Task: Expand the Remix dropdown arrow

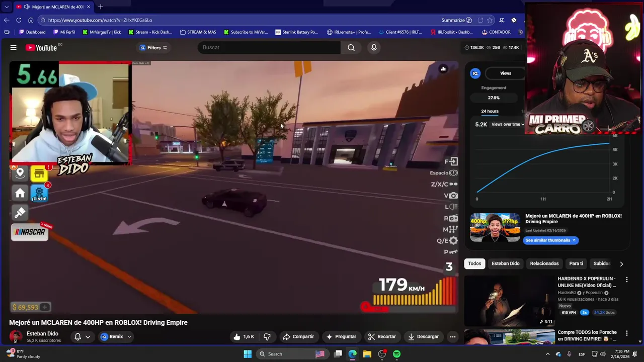Action: (x=129, y=337)
